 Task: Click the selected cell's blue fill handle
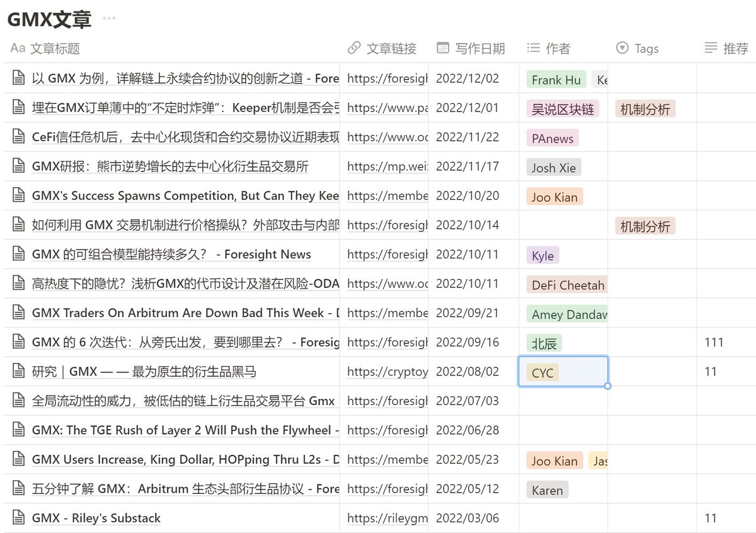pos(607,386)
